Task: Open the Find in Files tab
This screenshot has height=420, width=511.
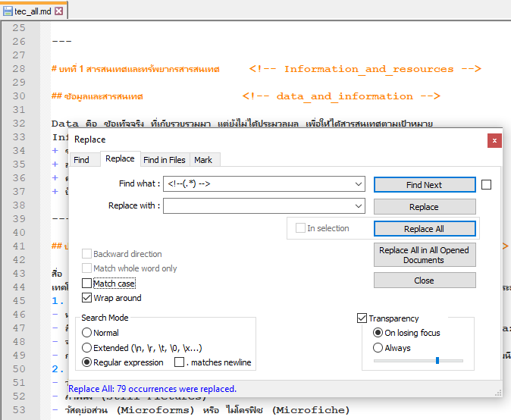Action: pyautogui.click(x=164, y=159)
